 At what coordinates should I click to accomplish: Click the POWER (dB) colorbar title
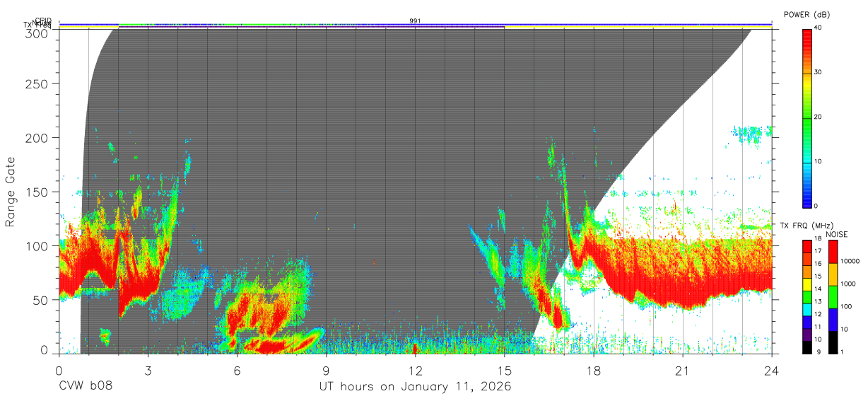[x=807, y=15]
